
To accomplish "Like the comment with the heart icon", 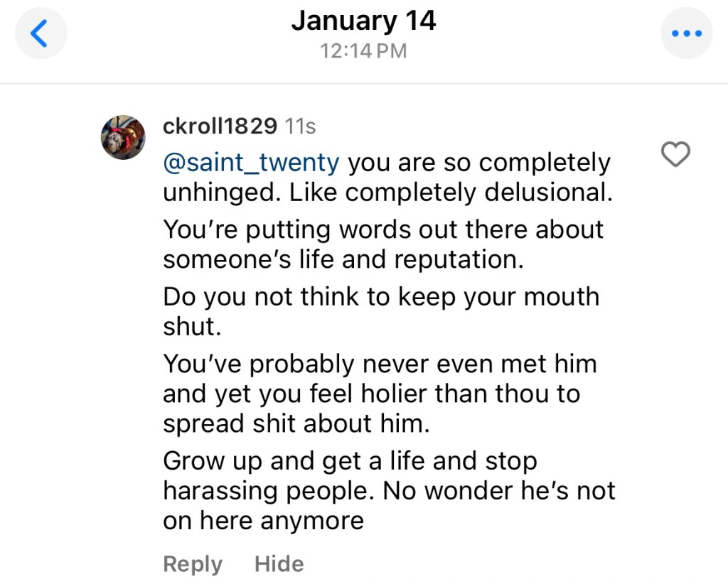I will pyautogui.click(x=675, y=154).
